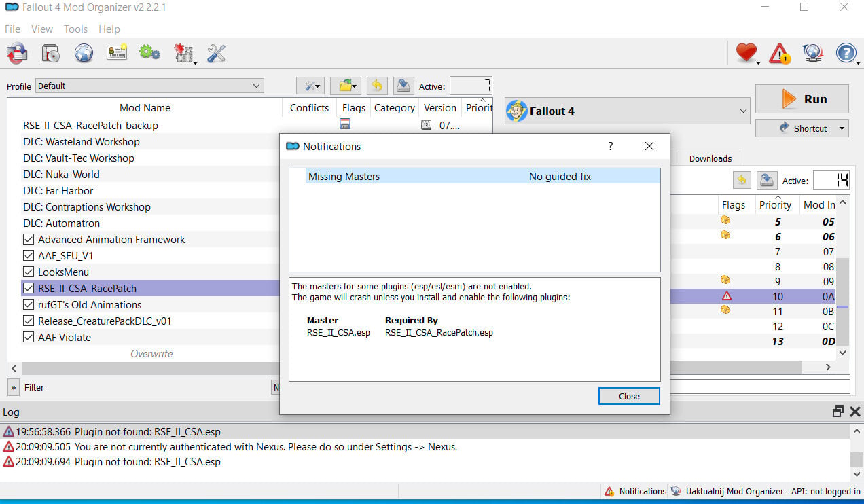Expand the filter panel chevron button

(13, 387)
